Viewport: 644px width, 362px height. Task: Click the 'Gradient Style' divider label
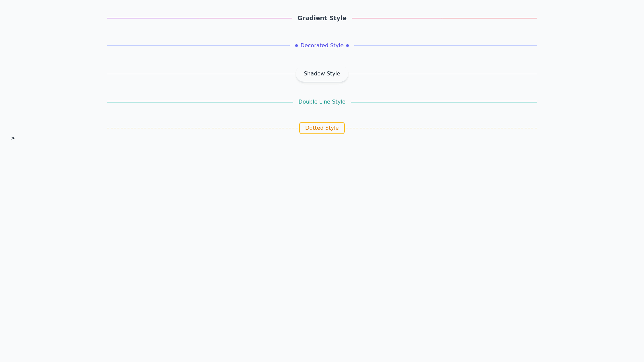pyautogui.click(x=322, y=18)
